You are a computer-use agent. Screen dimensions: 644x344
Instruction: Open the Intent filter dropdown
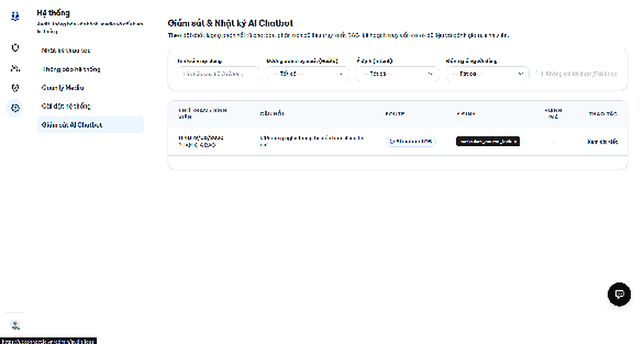point(397,74)
